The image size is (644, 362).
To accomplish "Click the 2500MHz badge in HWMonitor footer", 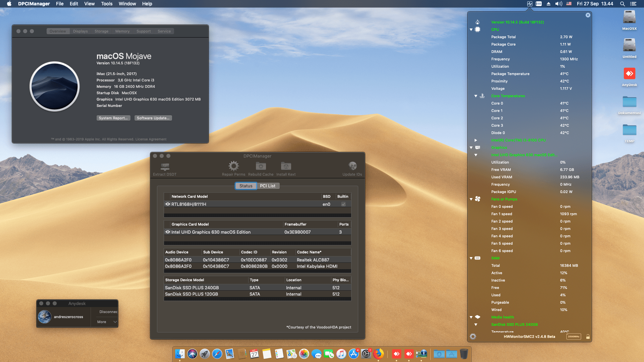I will pyautogui.click(x=574, y=337).
